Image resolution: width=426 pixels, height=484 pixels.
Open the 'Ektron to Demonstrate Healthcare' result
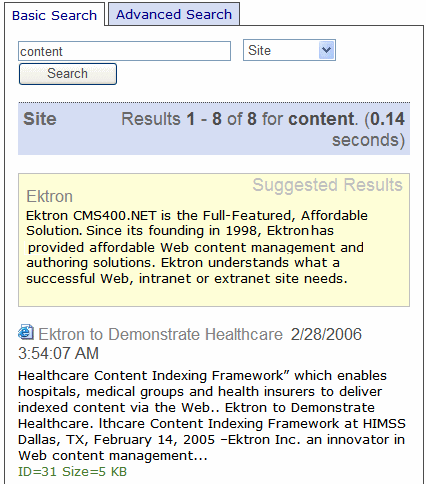coord(160,334)
